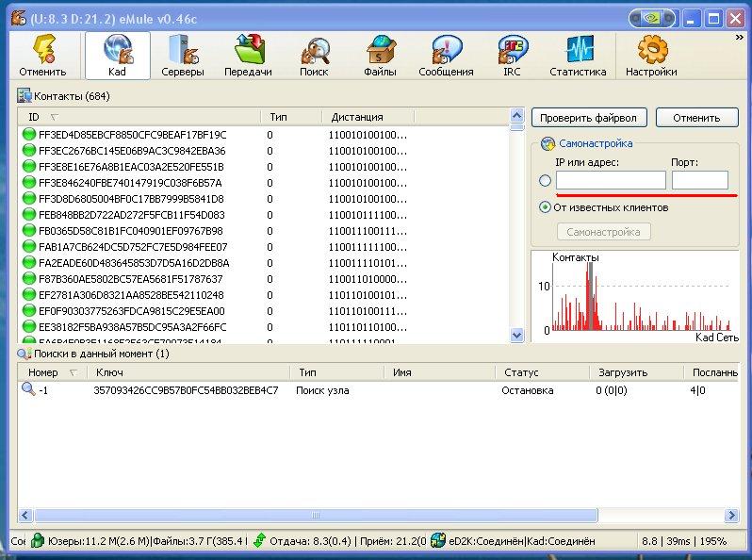Sort contacts by Тип column
Image resolution: width=752 pixels, height=560 pixels.
click(291, 117)
